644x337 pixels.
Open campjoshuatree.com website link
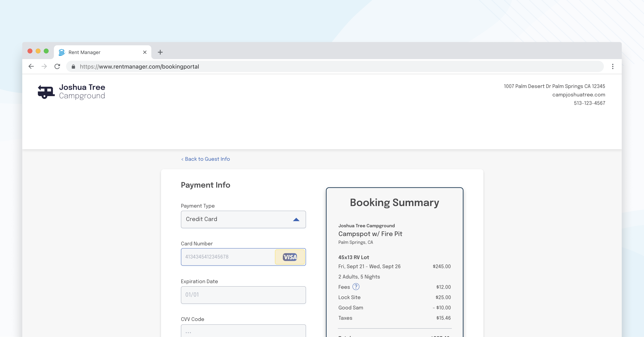coord(579,95)
